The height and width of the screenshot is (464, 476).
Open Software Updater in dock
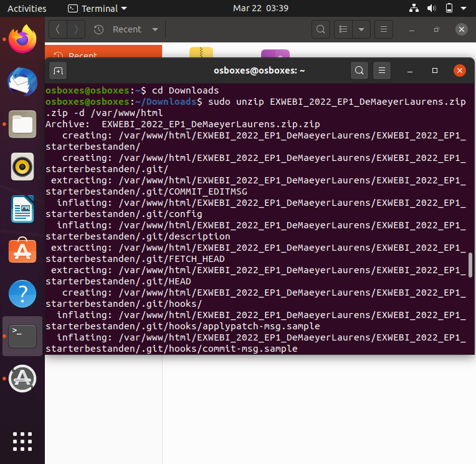point(22,379)
